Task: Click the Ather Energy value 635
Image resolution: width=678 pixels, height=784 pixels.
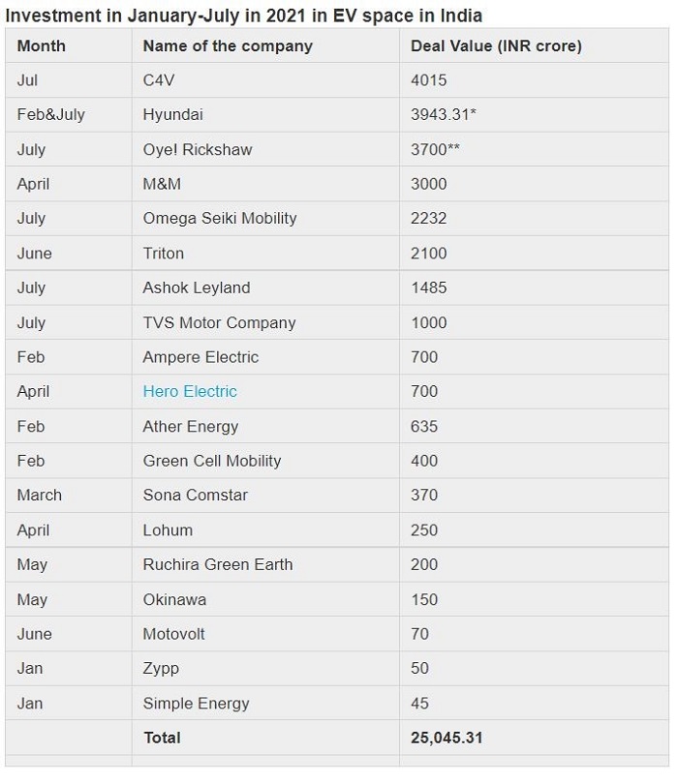Action: [x=424, y=427]
